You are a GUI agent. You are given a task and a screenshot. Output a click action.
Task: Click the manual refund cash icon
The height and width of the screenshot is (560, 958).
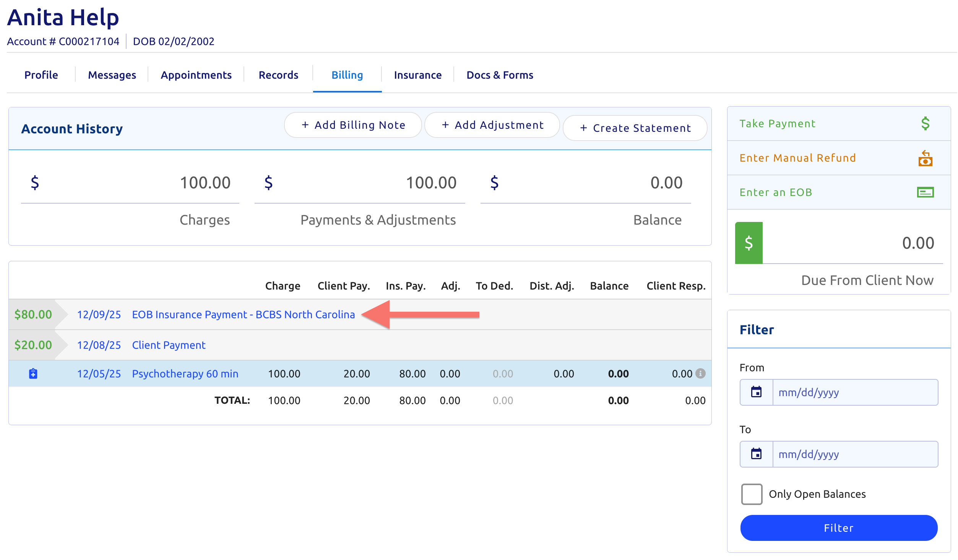coord(925,158)
